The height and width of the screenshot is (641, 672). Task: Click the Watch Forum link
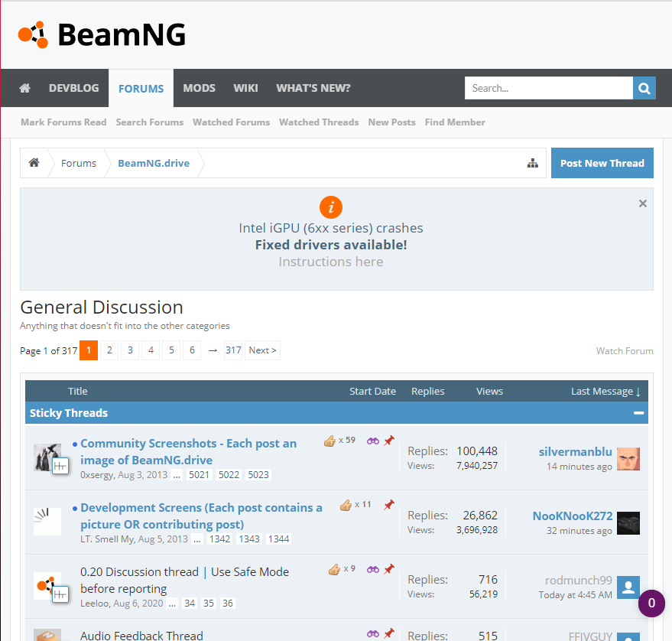point(625,351)
